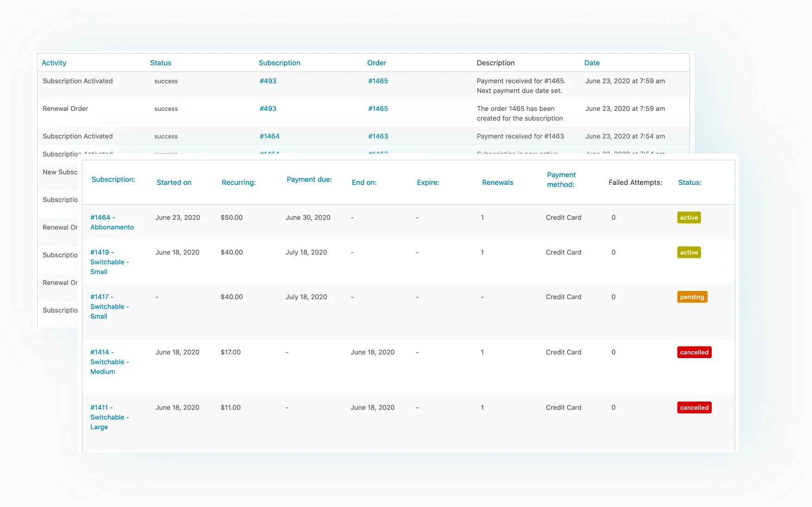Click the pending status badge
Viewport: 812px width, 507px height.
(x=692, y=297)
